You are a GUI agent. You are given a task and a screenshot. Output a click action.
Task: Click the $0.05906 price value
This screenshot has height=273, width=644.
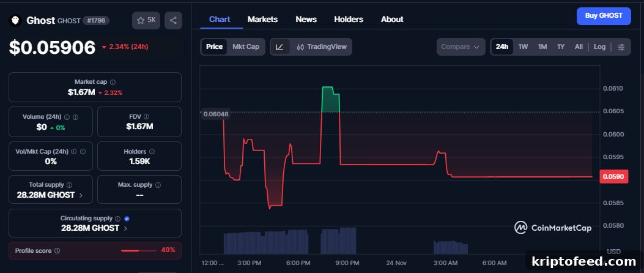tap(52, 48)
